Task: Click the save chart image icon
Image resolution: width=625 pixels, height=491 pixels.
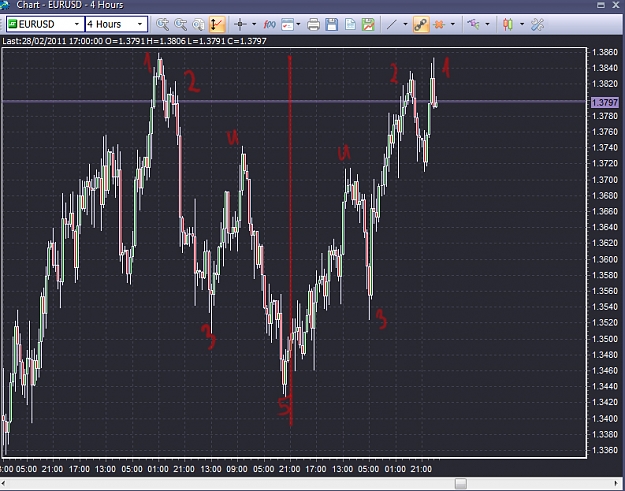Action: (x=368, y=24)
